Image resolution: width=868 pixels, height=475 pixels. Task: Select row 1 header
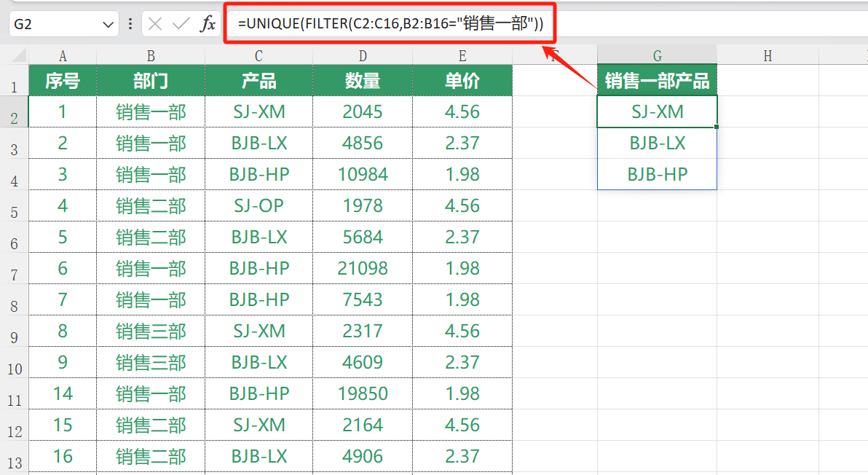click(x=14, y=80)
